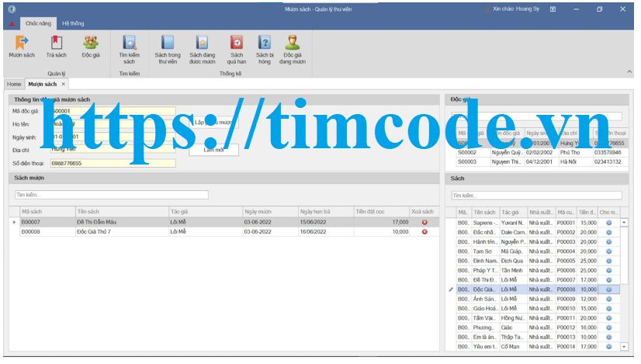
Task: Lend the Hành trìn... book via Cho mượn icon
Action: [608, 241]
